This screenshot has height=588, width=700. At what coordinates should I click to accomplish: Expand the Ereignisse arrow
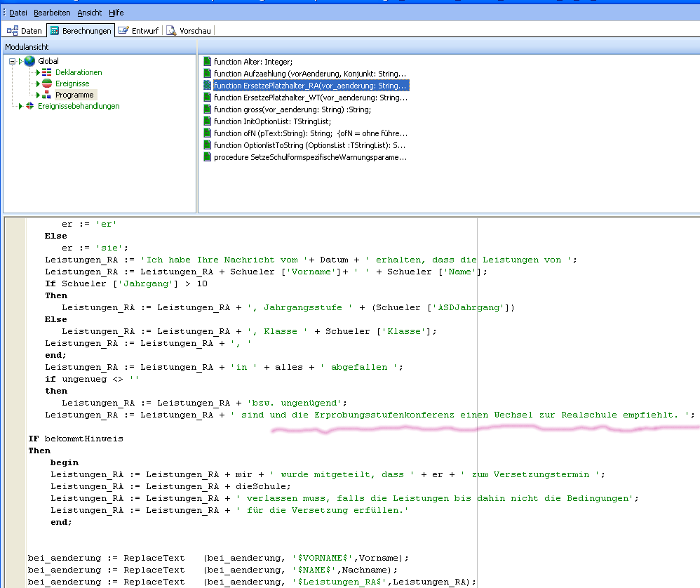pos(39,83)
